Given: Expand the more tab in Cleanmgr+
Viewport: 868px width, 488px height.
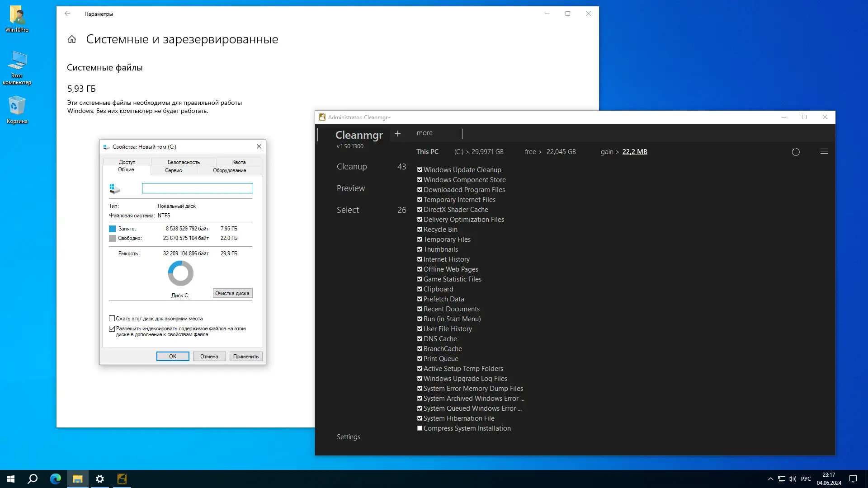Looking at the screenshot, I should 425,133.
